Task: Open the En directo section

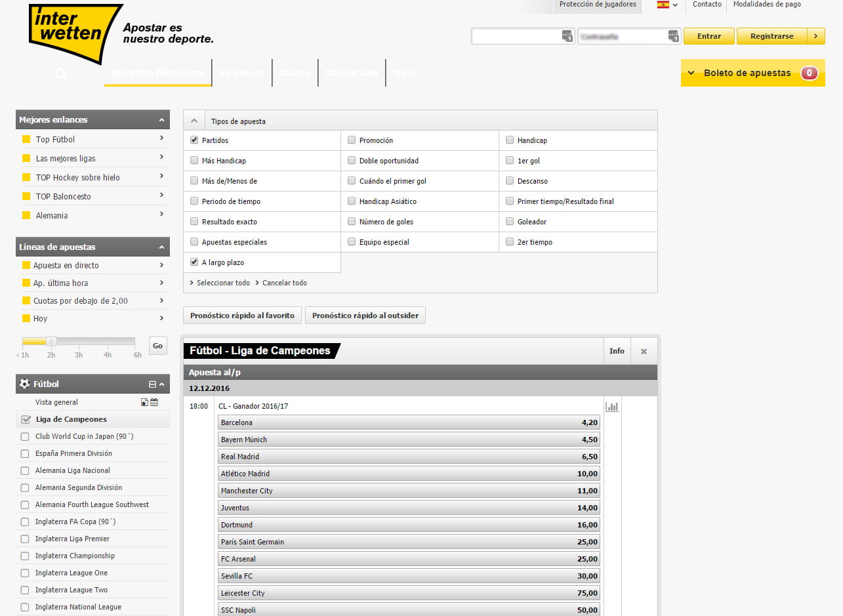Action: (x=242, y=73)
